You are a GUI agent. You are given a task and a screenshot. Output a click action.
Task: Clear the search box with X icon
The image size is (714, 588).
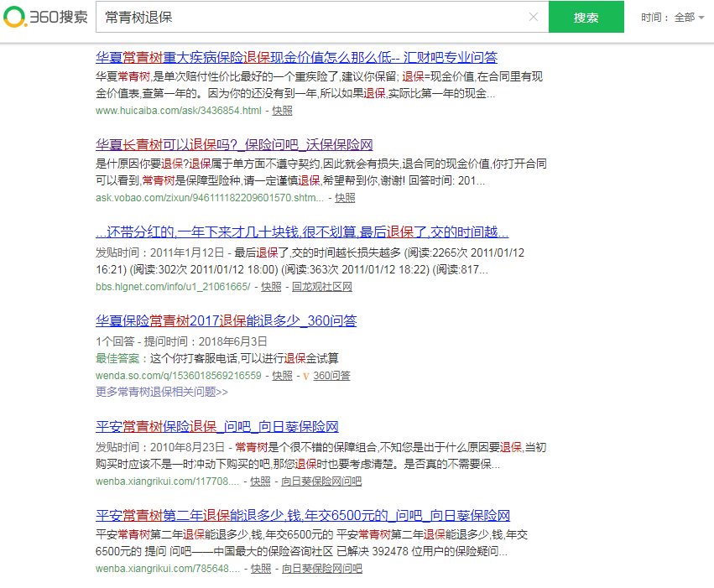[x=534, y=17]
